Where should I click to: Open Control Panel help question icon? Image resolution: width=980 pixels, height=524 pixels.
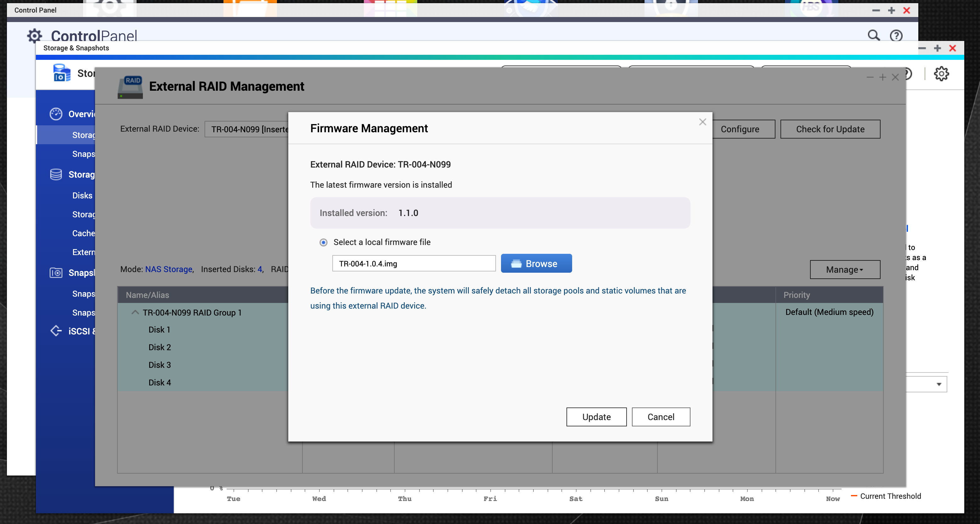[896, 35]
